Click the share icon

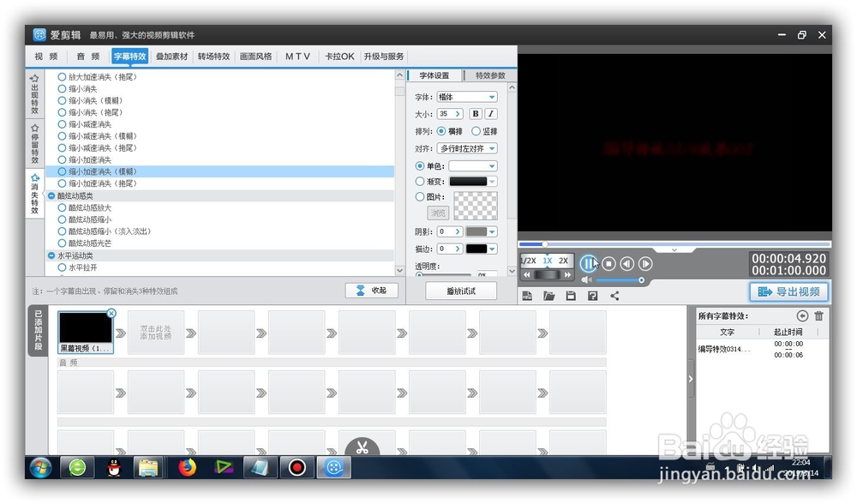click(x=614, y=296)
